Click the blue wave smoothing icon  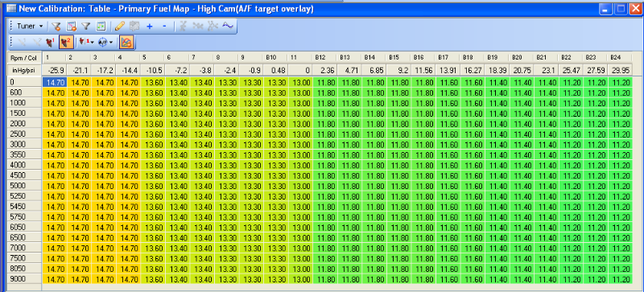click(x=228, y=27)
